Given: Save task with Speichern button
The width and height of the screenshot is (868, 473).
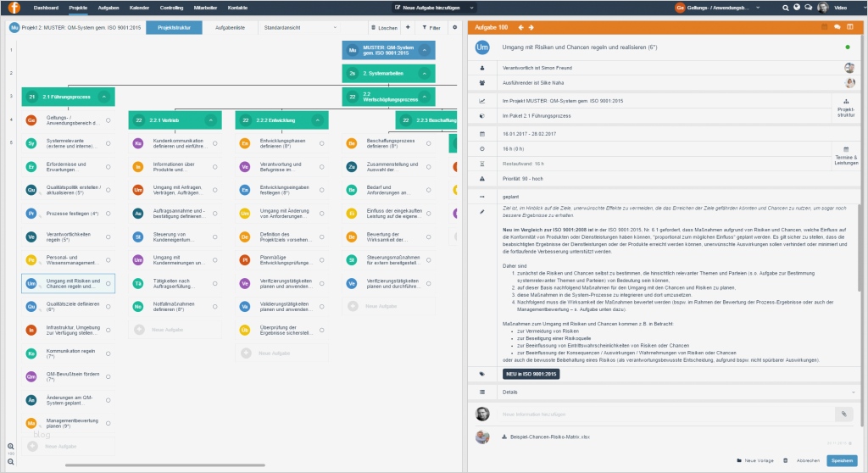Looking at the screenshot, I should [x=842, y=460].
